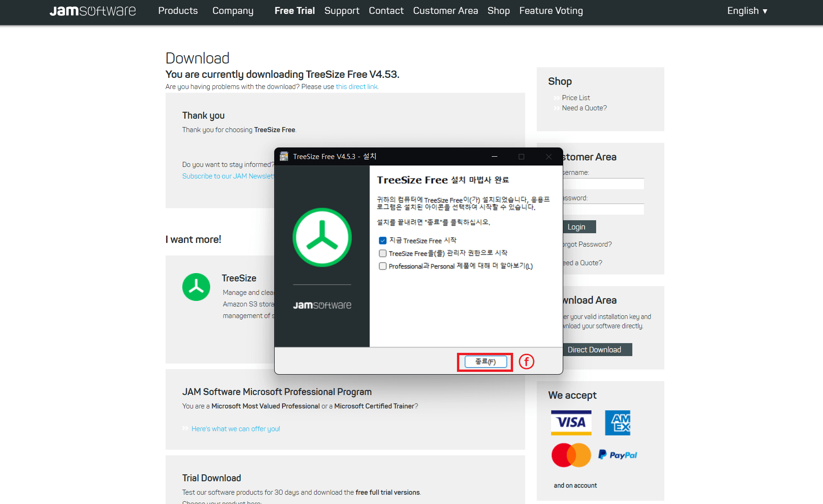This screenshot has height=504, width=823.
Task: Go to Customer Area in navigation bar
Action: (445, 11)
